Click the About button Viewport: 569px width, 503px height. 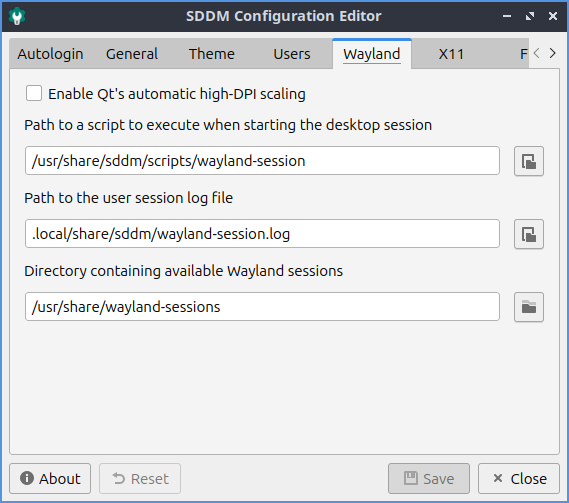(x=50, y=479)
